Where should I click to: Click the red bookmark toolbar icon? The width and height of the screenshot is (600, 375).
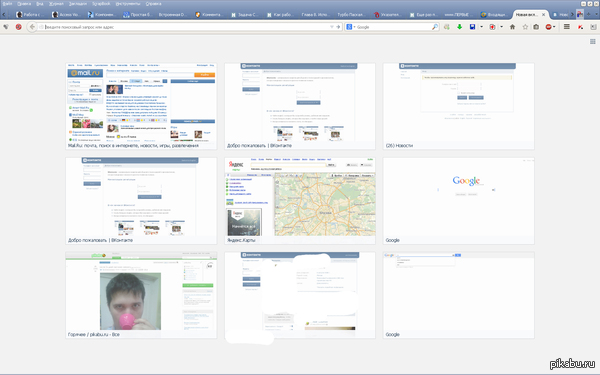tap(492, 27)
